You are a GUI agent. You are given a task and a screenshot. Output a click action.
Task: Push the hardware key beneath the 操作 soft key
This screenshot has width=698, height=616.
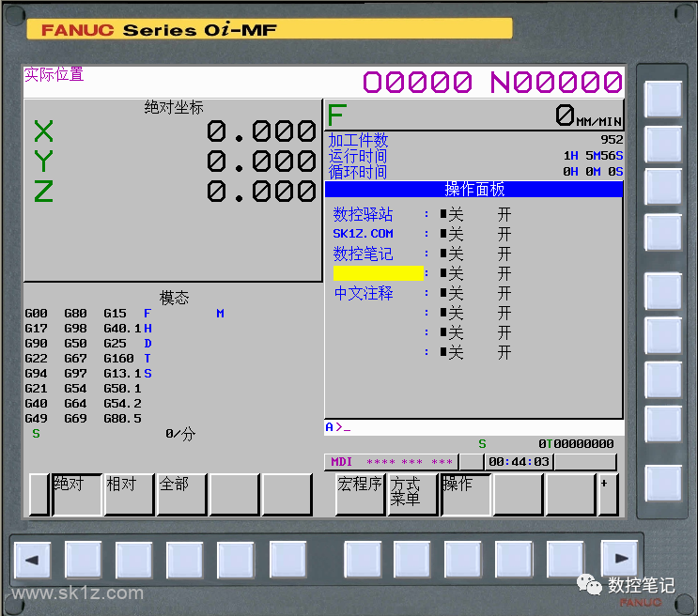pyautogui.click(x=463, y=559)
